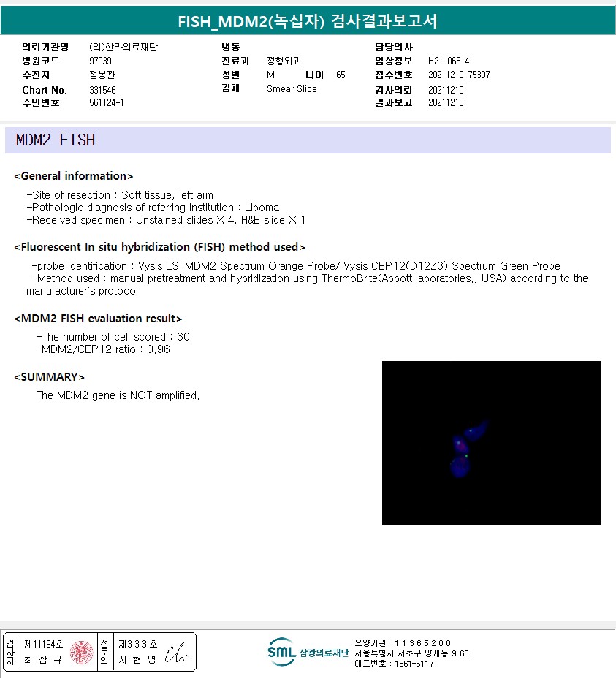Select '요양기관 : 11365200' text
This screenshot has width=616, height=679.
pos(403,643)
